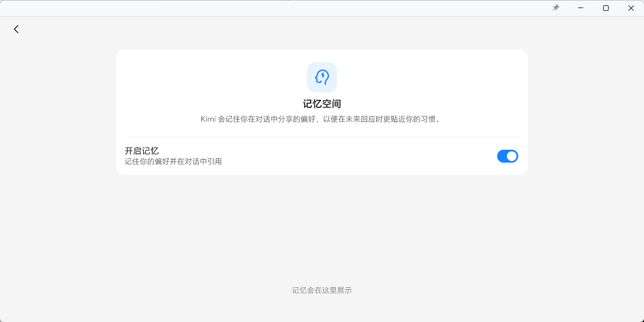Click the blue lightning-brain logo above 记忆空间
The height and width of the screenshot is (322, 644).
322,77
